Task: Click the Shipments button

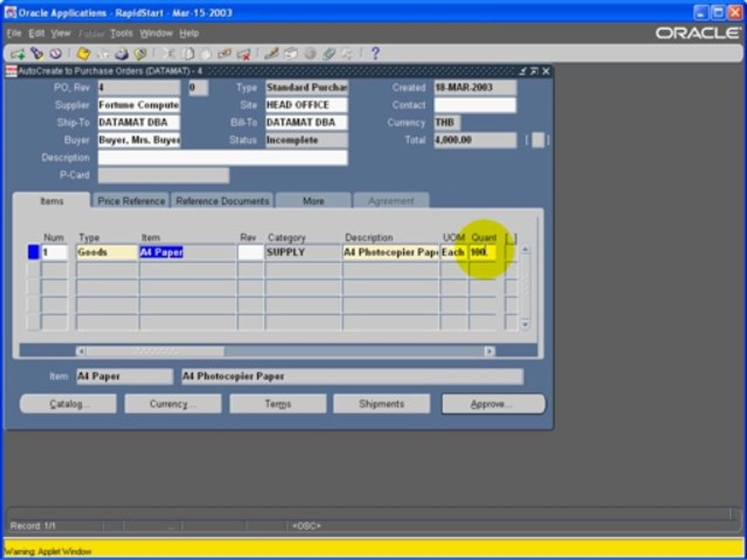Action: (381, 404)
